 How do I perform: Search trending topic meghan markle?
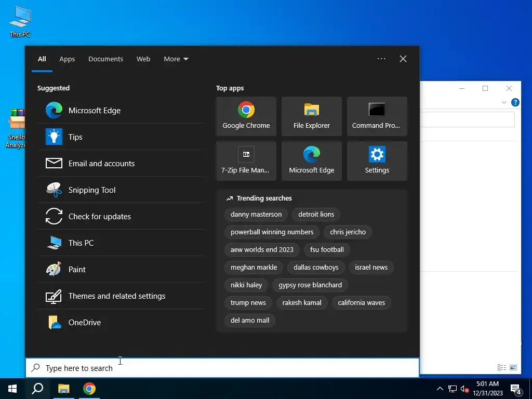pos(254,268)
